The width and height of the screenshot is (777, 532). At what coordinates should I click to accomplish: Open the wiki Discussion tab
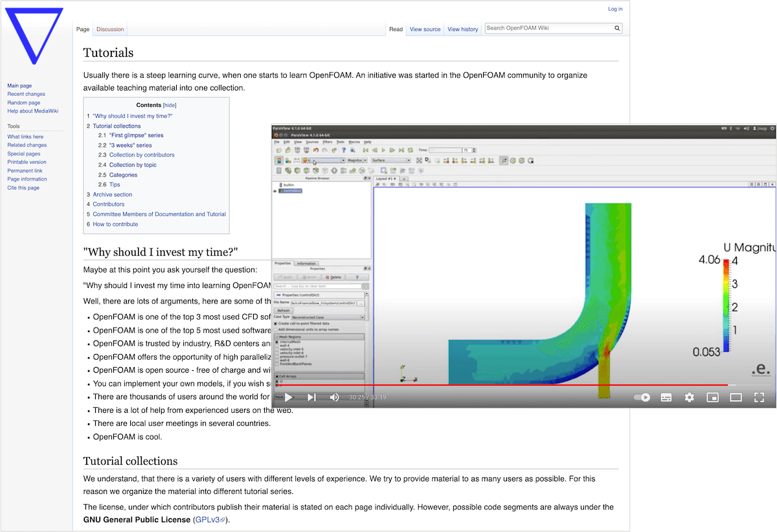pyautogui.click(x=110, y=29)
